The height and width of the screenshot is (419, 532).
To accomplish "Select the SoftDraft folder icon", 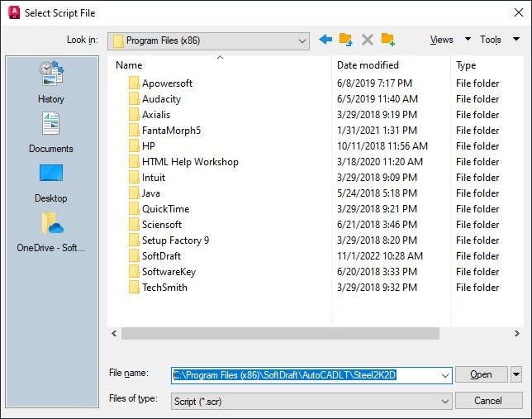I will click(x=134, y=255).
